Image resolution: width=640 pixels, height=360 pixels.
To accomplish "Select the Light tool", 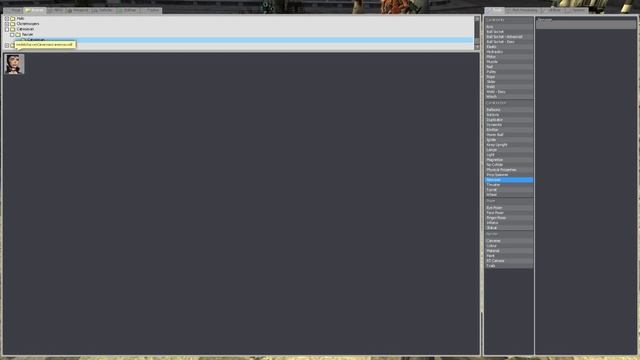I will pyautogui.click(x=509, y=155).
